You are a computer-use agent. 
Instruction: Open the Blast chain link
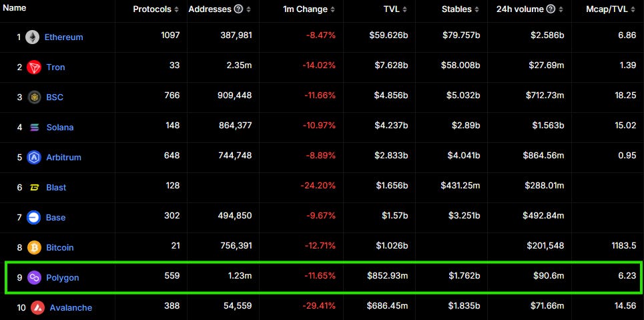[56, 187]
